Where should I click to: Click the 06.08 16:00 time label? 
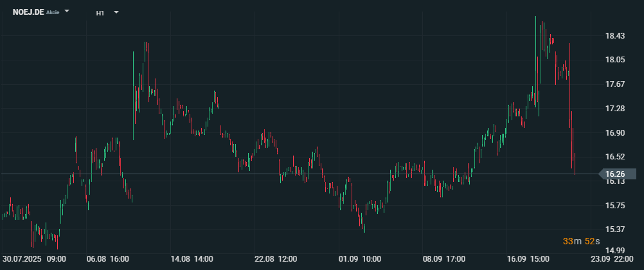point(108,259)
